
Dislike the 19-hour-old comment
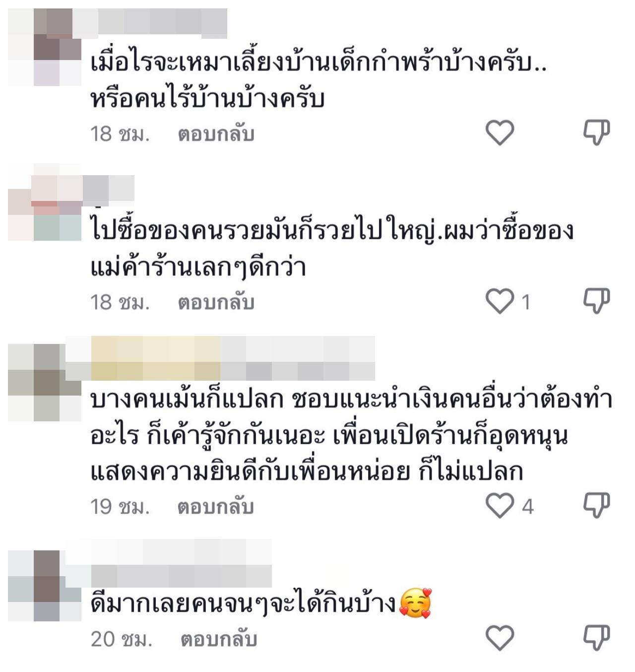(596, 506)
